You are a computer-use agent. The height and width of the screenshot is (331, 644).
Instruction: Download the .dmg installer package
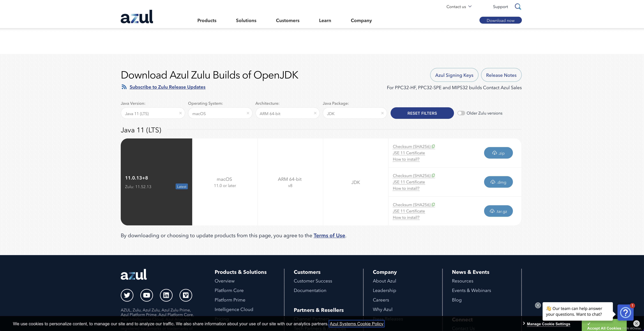498,182
